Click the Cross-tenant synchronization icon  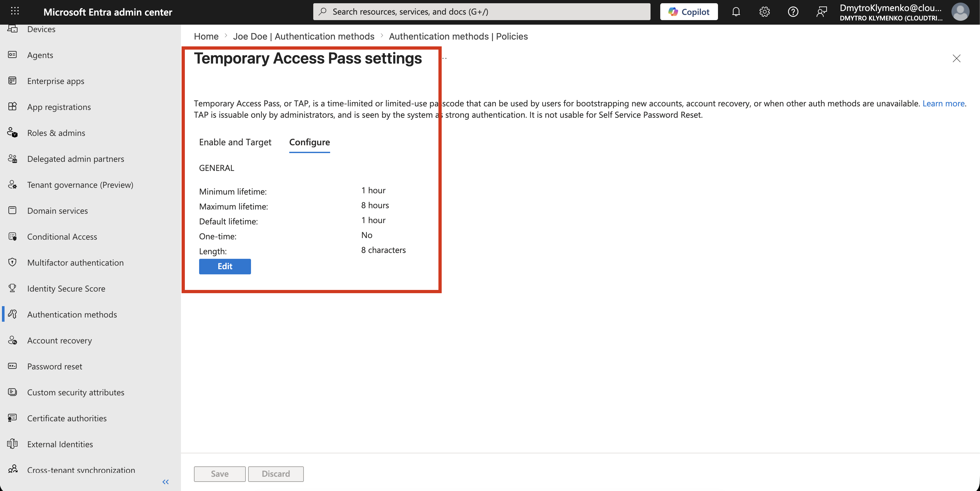tap(13, 469)
